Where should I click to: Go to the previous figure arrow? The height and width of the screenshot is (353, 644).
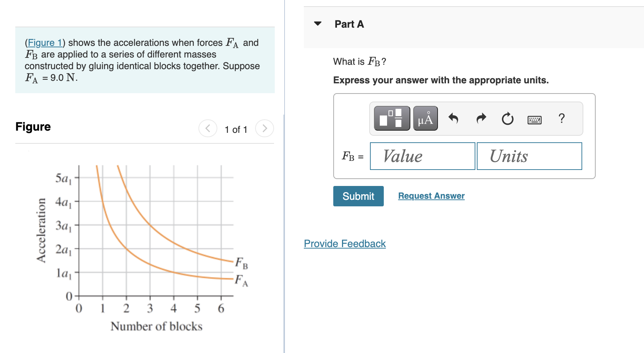point(208,128)
